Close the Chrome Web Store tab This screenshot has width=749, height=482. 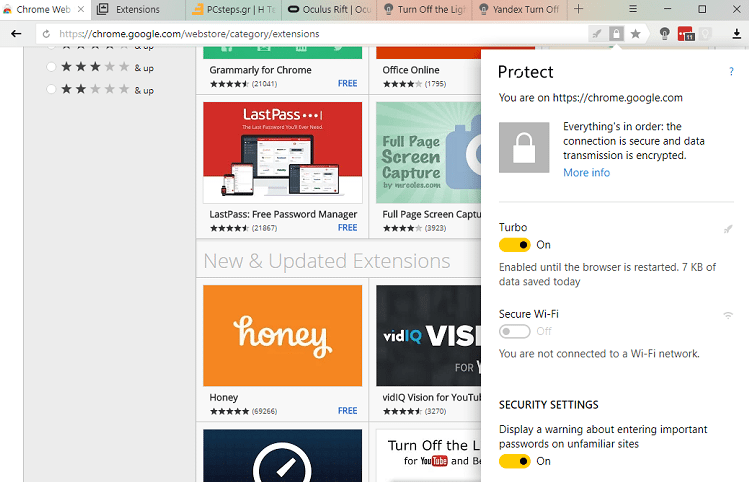(x=81, y=9)
